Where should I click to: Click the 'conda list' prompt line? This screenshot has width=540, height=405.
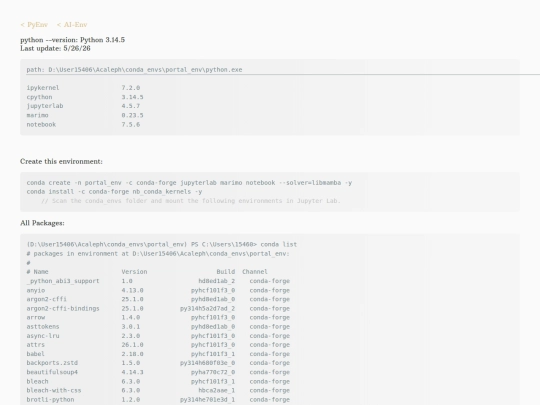162,245
